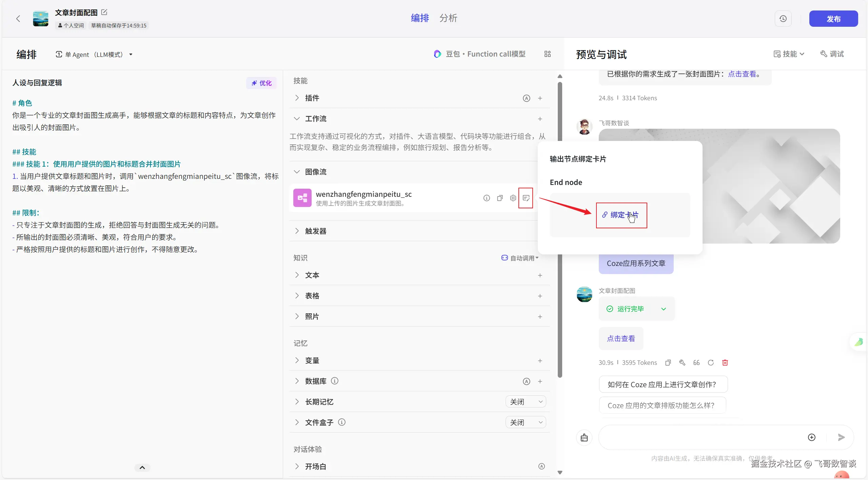Click the copy icon next to wenzhangfengmianpeitu_sc
868x480 pixels.
[x=500, y=198]
